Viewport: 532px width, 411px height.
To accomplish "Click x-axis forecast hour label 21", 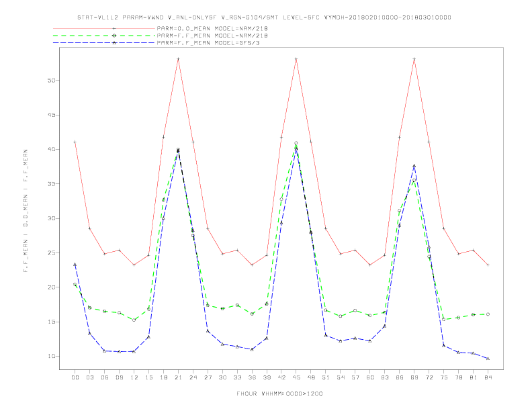I will (x=178, y=377).
